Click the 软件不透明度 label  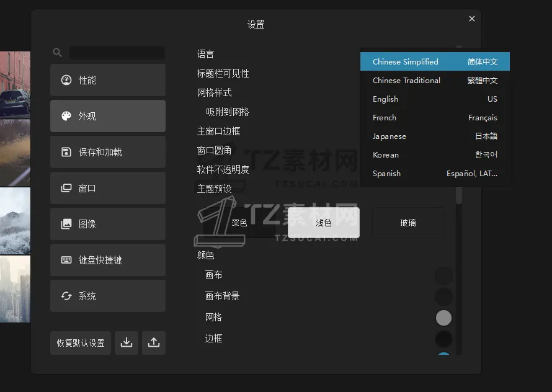tap(223, 169)
